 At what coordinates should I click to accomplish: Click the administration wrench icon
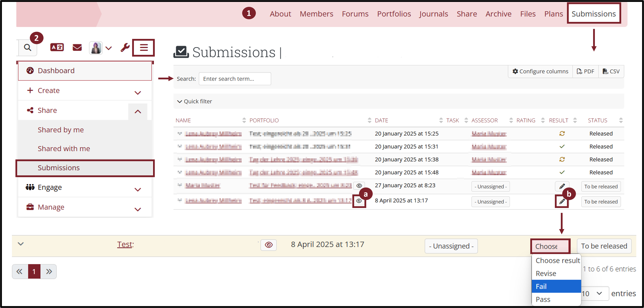click(x=125, y=47)
